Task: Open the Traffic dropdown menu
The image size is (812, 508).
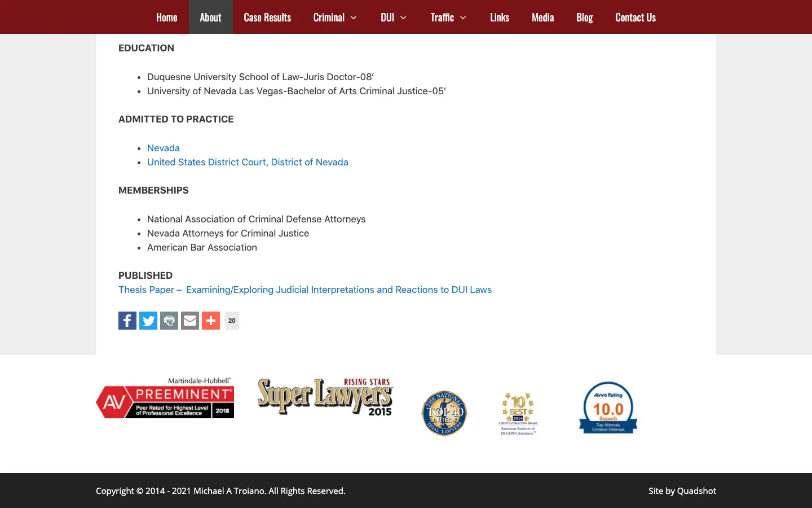Action: 448,17
